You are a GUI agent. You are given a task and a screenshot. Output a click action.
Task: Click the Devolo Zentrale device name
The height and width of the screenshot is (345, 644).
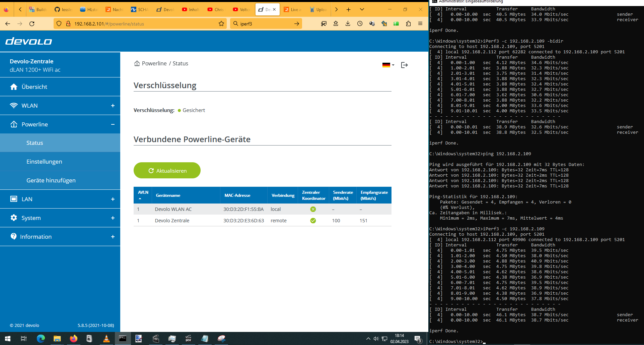pyautogui.click(x=172, y=221)
